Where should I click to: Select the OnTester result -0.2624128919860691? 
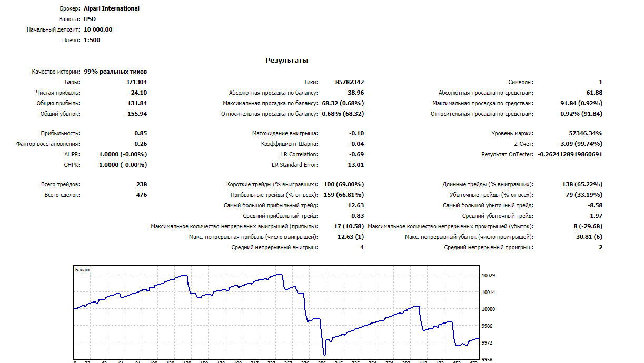tap(570, 154)
